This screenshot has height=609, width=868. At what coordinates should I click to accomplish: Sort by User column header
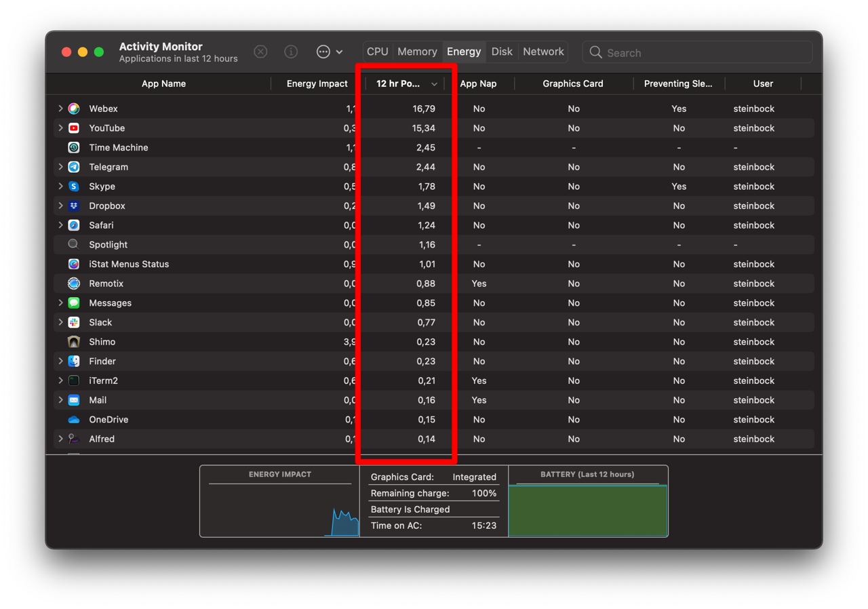tap(763, 83)
